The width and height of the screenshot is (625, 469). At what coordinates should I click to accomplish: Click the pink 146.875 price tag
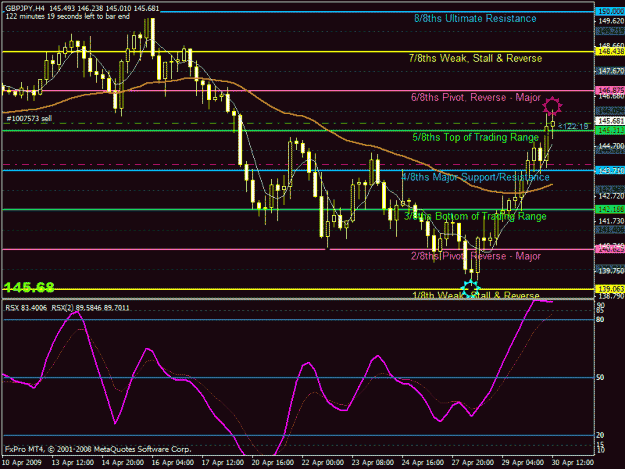point(610,90)
